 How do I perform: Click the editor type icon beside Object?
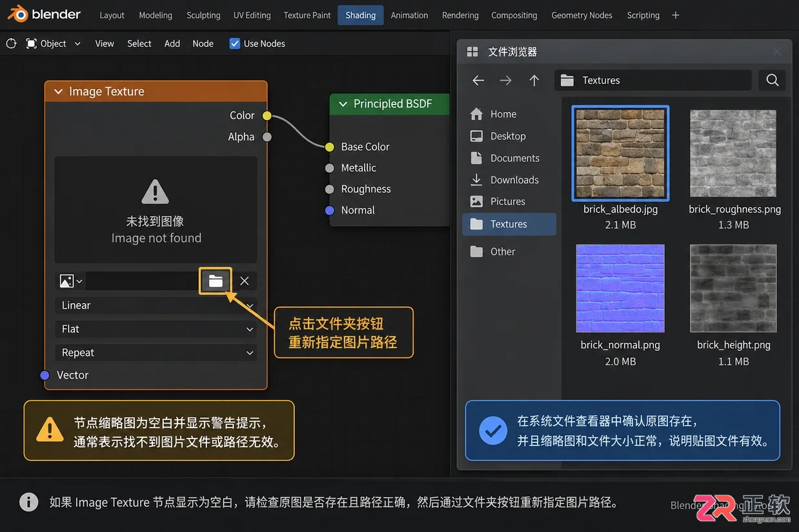coord(11,43)
